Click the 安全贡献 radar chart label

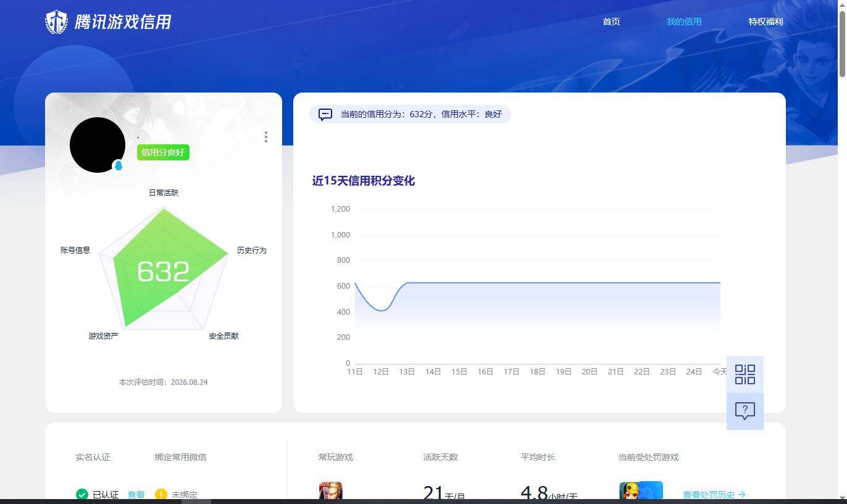(223, 336)
